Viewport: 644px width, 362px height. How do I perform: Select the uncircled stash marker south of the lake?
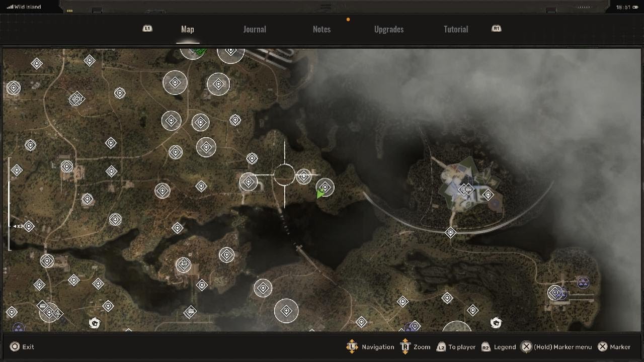[190, 312]
